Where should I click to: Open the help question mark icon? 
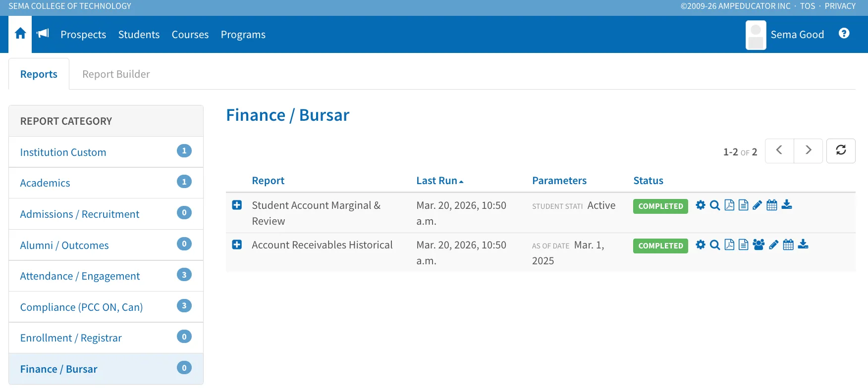[844, 33]
